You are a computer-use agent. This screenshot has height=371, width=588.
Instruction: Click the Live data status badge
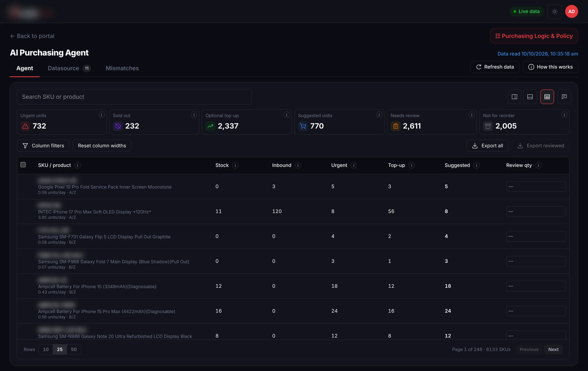point(527,11)
